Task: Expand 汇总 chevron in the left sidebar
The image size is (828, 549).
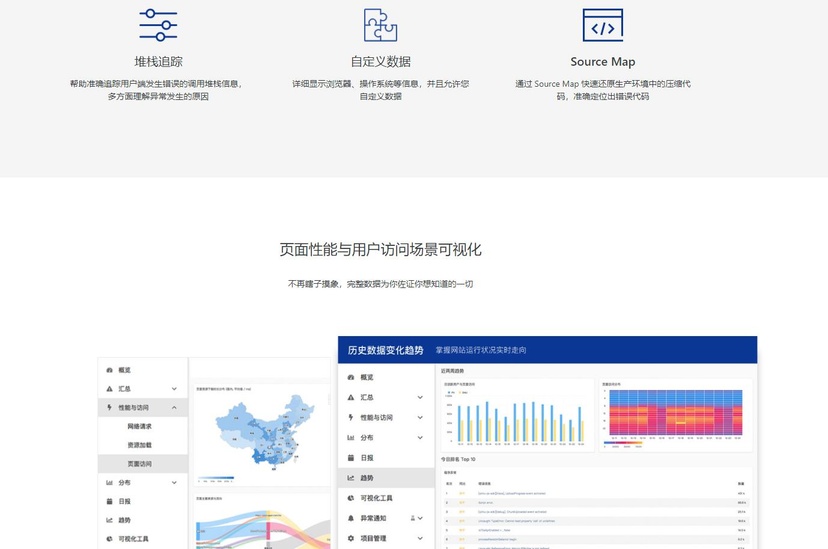Action: pyautogui.click(x=174, y=389)
